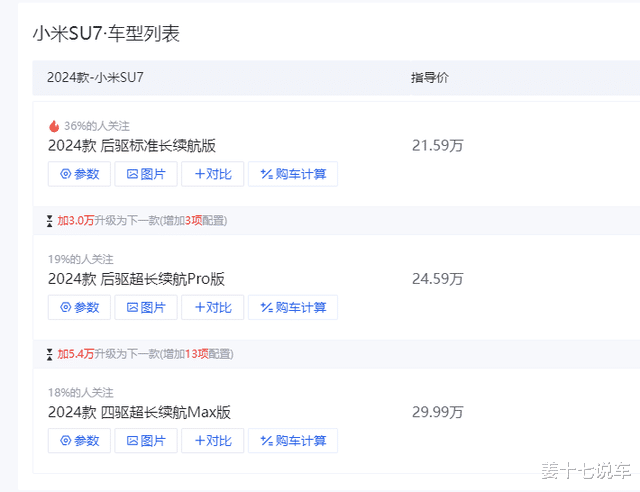The width and height of the screenshot is (640, 492).
Task: Open 图片 for 后驱超长续航Pro版
Action: pos(146,307)
